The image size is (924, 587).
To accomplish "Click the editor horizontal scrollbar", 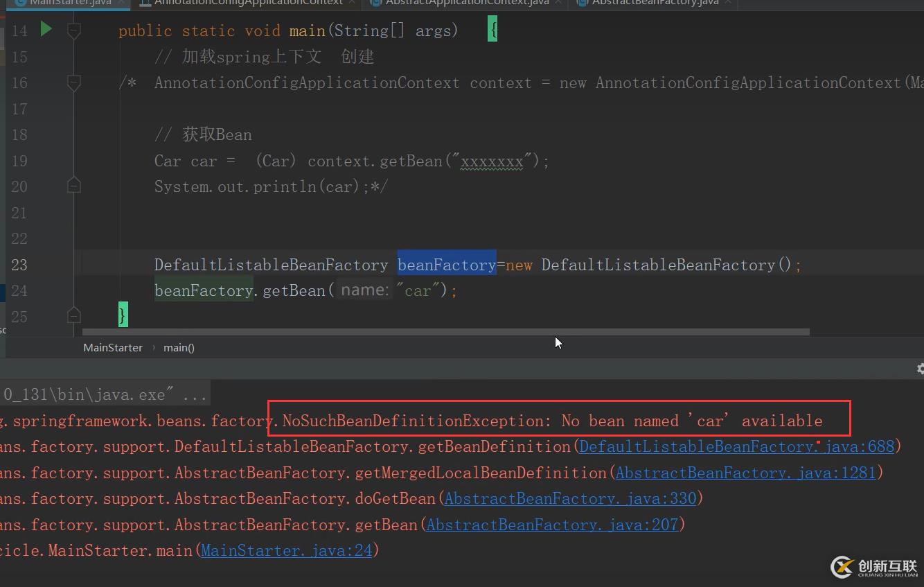I will tap(443, 332).
